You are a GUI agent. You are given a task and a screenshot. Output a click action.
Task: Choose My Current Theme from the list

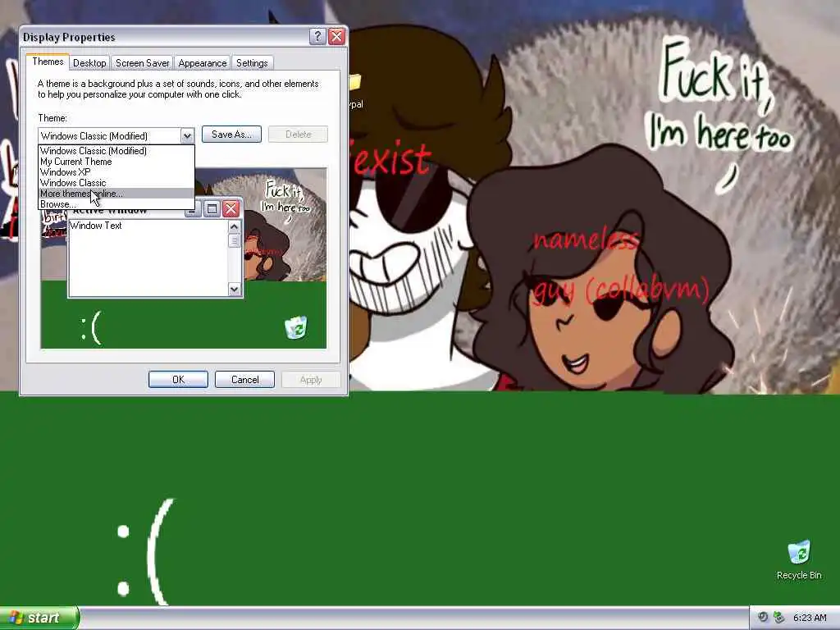tap(116, 162)
